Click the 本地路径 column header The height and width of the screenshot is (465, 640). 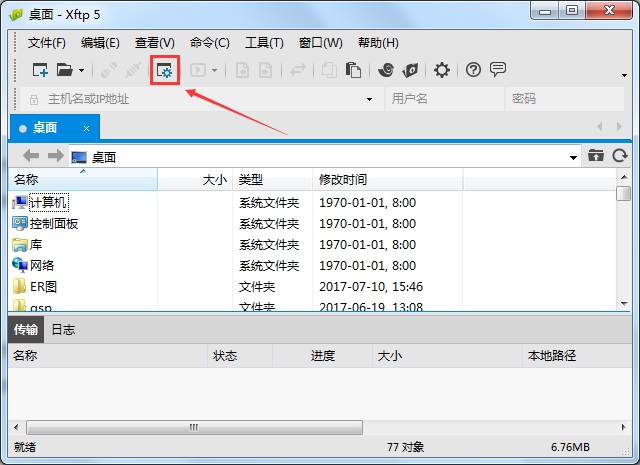(x=577, y=356)
